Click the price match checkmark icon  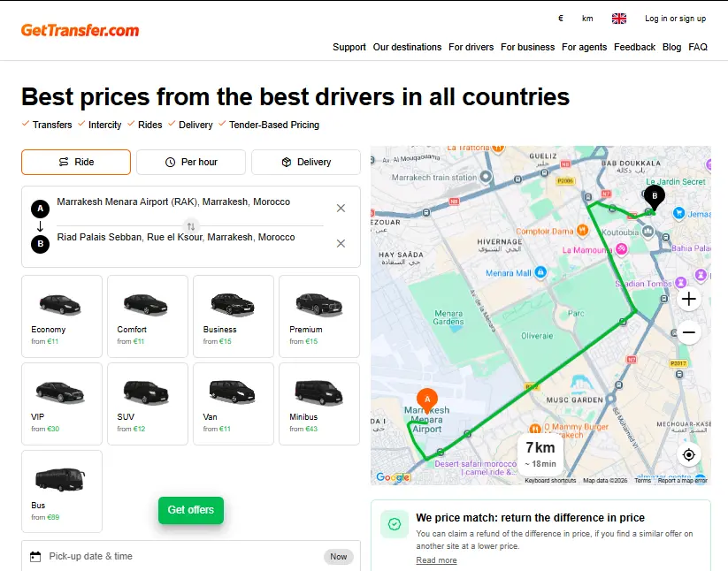(x=395, y=524)
